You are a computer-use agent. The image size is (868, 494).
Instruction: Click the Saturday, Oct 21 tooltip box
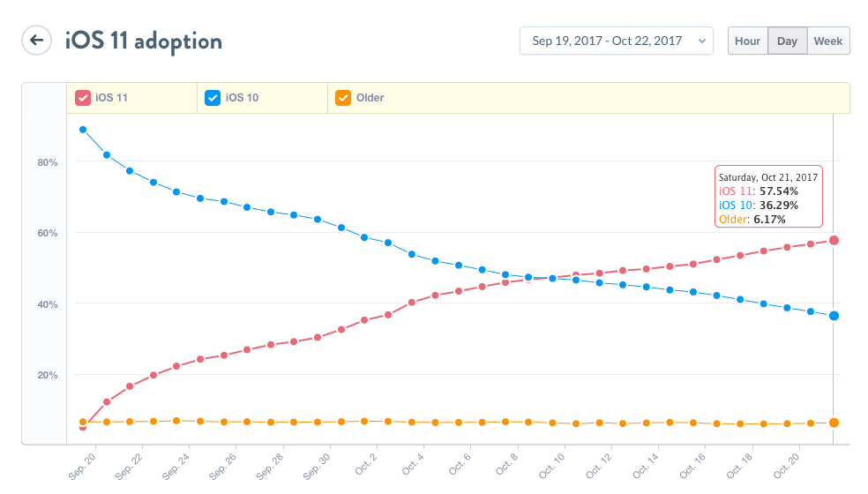[x=767, y=198]
